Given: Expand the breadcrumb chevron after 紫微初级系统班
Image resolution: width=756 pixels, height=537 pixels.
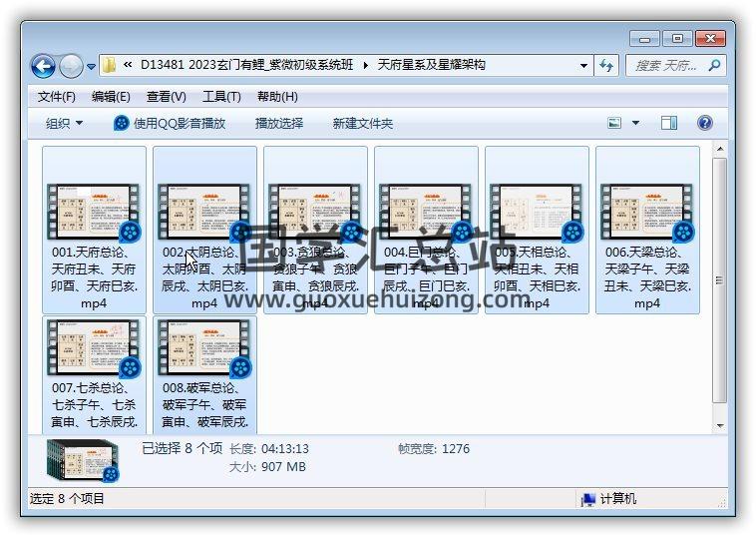Looking at the screenshot, I should tap(365, 65).
